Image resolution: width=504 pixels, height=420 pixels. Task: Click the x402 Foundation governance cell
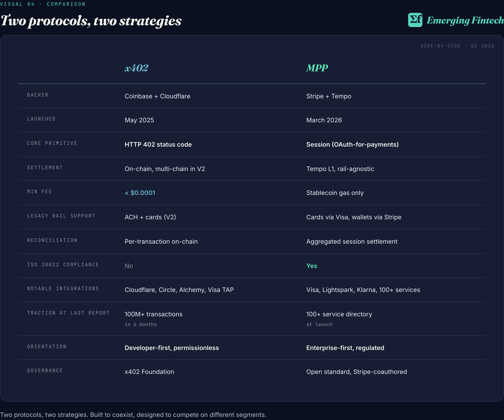149,372
